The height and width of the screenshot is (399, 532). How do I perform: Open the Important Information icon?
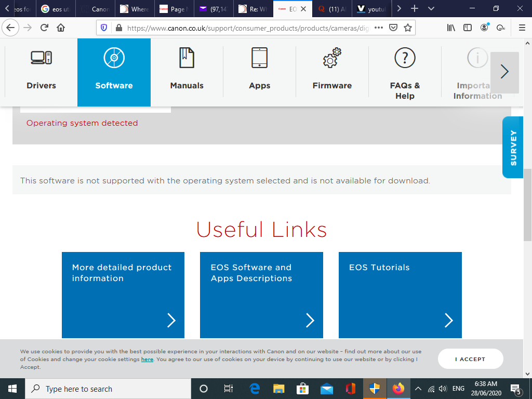[x=477, y=58]
